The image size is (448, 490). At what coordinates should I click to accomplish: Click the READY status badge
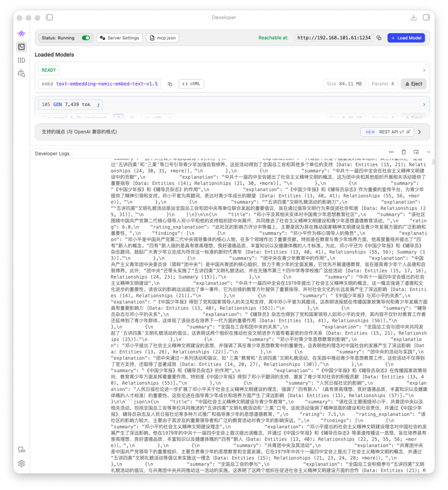click(49, 70)
